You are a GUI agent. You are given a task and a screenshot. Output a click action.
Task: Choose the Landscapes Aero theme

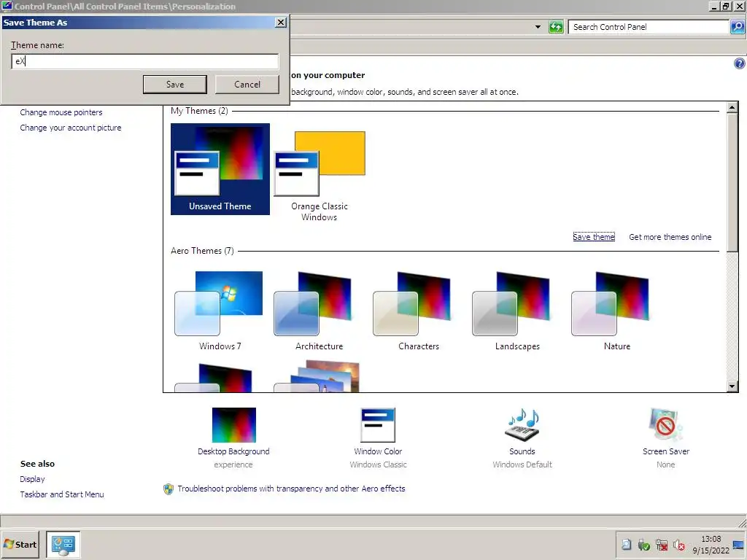point(517,311)
